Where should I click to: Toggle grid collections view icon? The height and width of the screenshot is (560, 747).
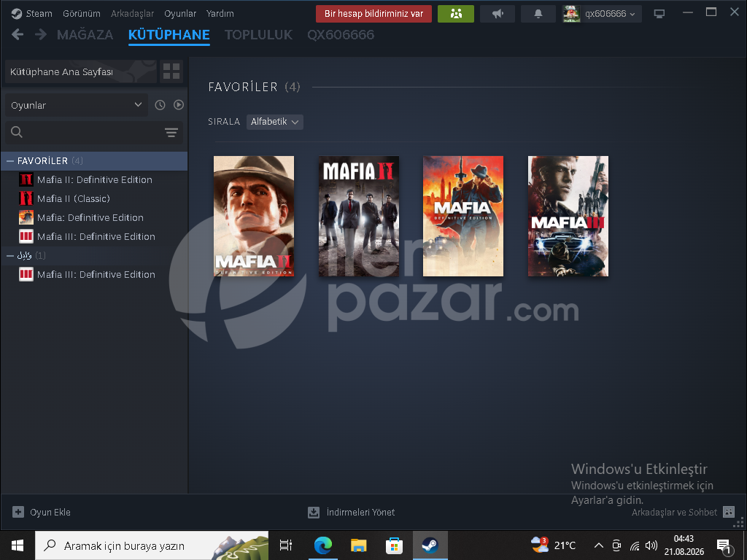click(171, 71)
